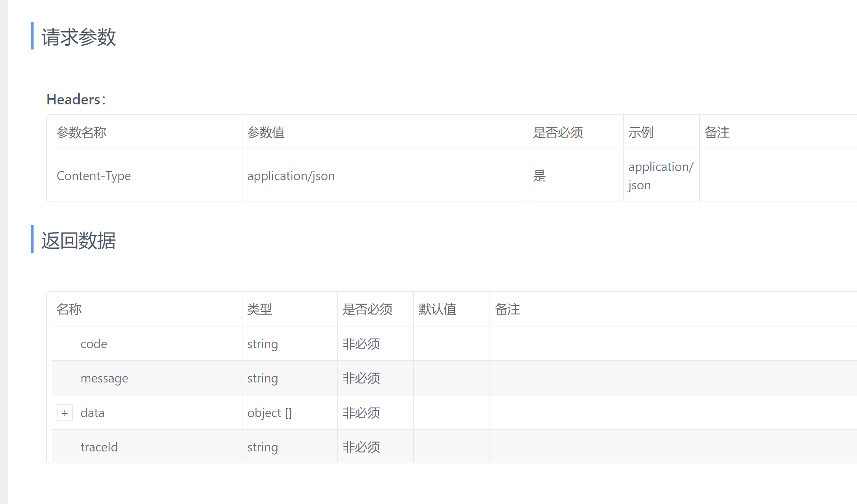The image size is (857, 504).
Task: Click the 是否必须 column header
Action: pyautogui.click(x=558, y=132)
